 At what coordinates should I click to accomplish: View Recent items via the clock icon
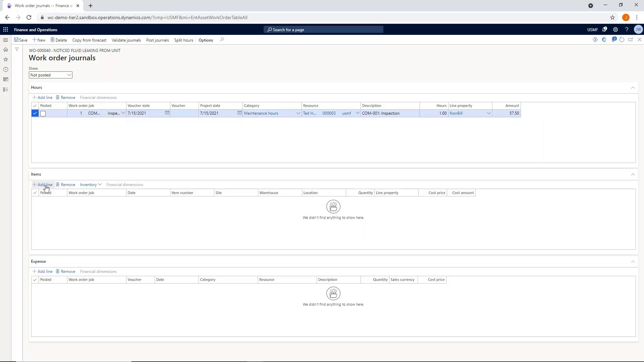click(6, 69)
